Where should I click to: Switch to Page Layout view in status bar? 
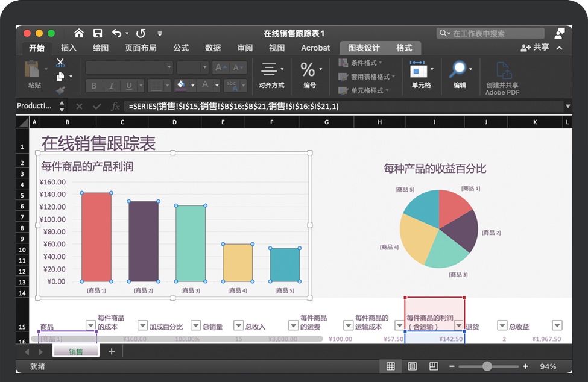point(412,366)
